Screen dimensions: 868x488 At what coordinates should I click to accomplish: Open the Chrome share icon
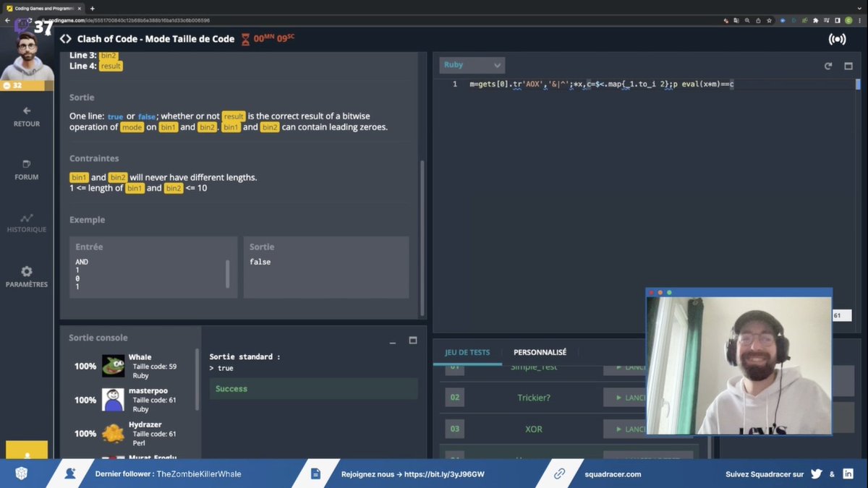pyautogui.click(x=759, y=21)
